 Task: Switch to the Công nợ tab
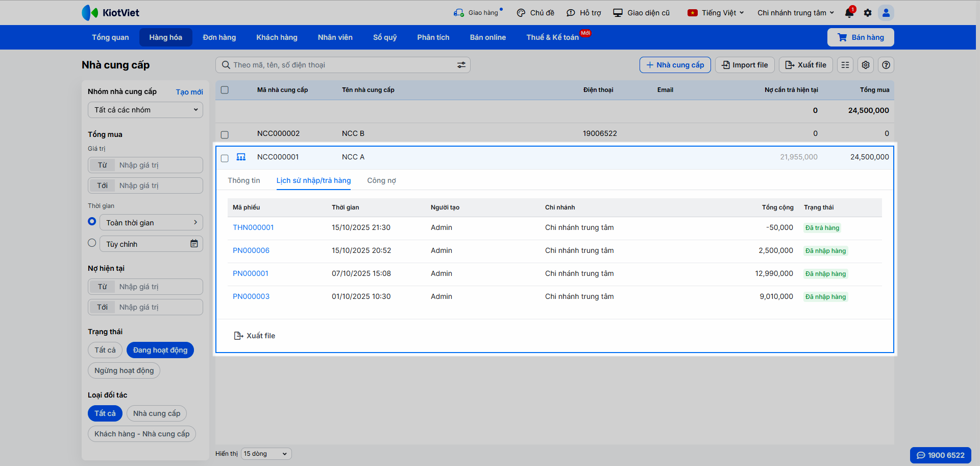(381, 180)
